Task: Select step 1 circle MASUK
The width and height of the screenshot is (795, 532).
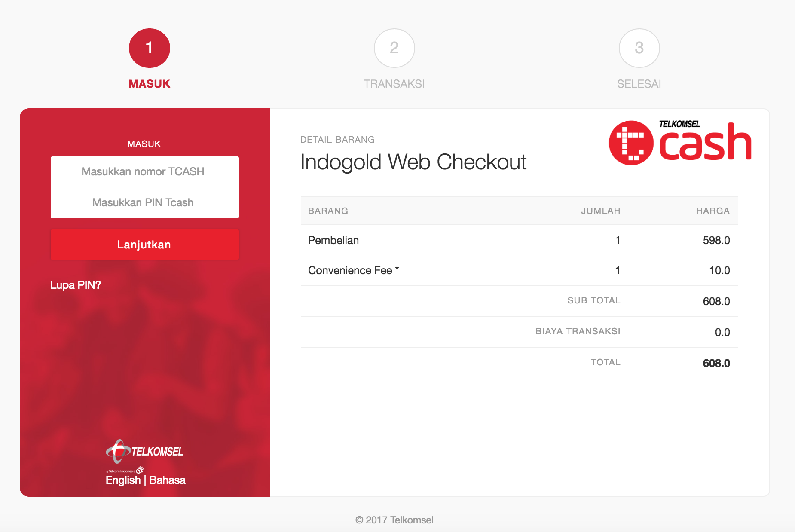Action: pyautogui.click(x=150, y=48)
